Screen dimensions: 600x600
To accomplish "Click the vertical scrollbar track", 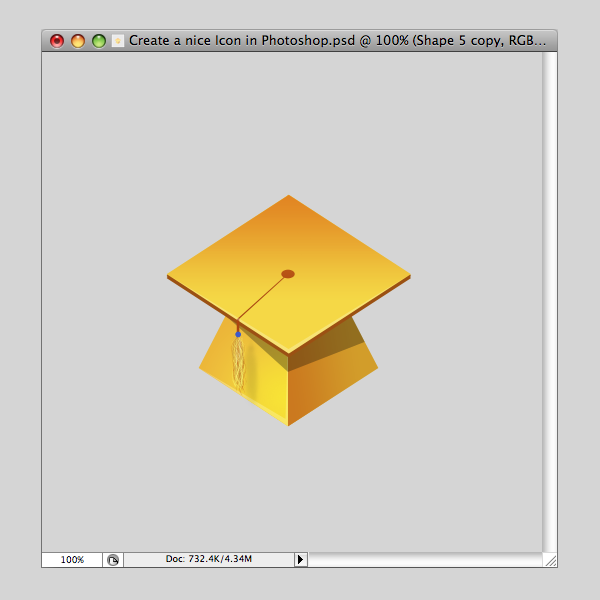I will coord(550,302).
